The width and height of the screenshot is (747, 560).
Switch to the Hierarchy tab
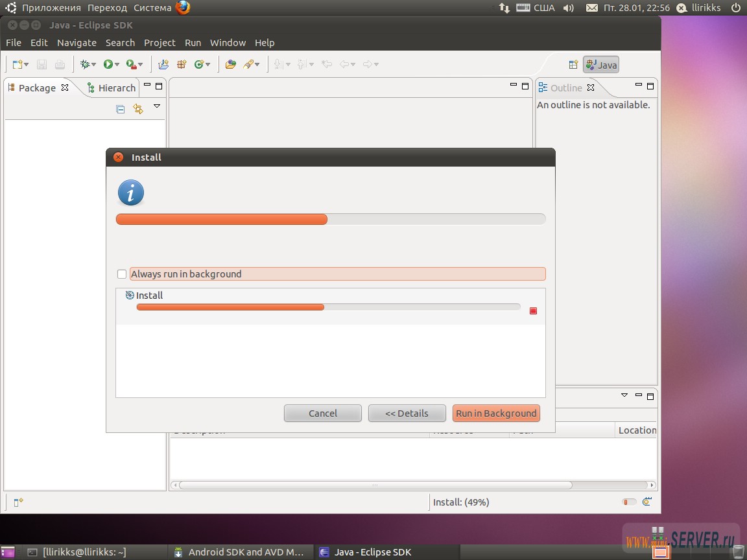click(x=112, y=87)
